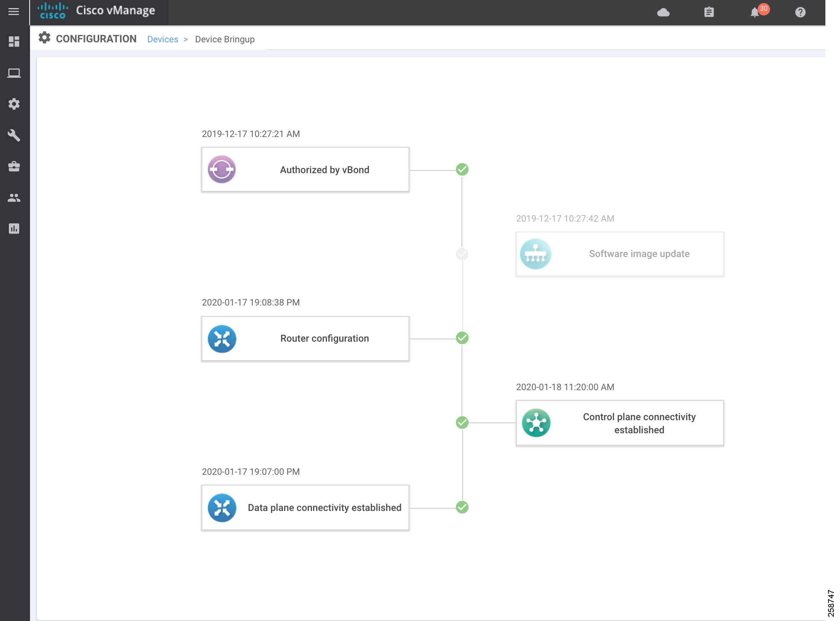Open the Analytics chart sidebar icon
Image resolution: width=840 pixels, height=621 pixels.
coord(14,229)
